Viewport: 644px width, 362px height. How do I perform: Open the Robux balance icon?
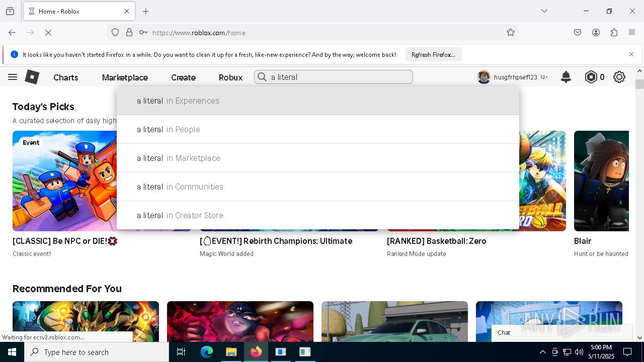click(x=591, y=77)
